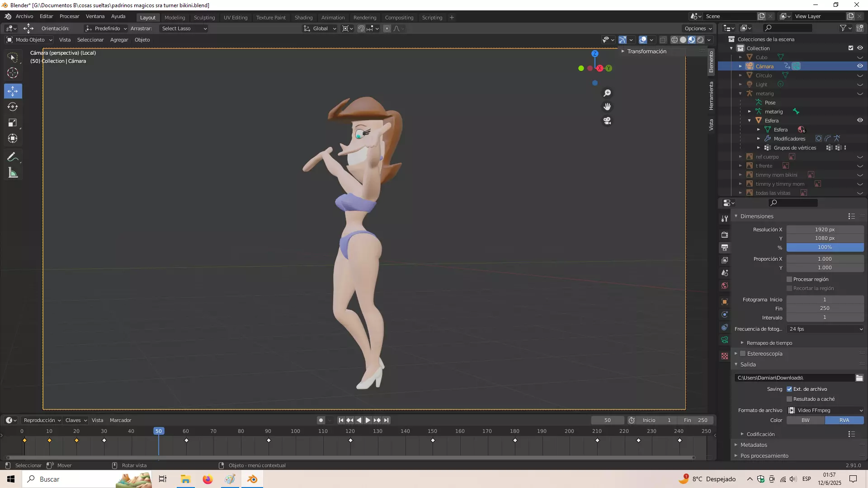Launch Firefox from the taskbar
This screenshot has width=868, height=488.
click(208, 479)
